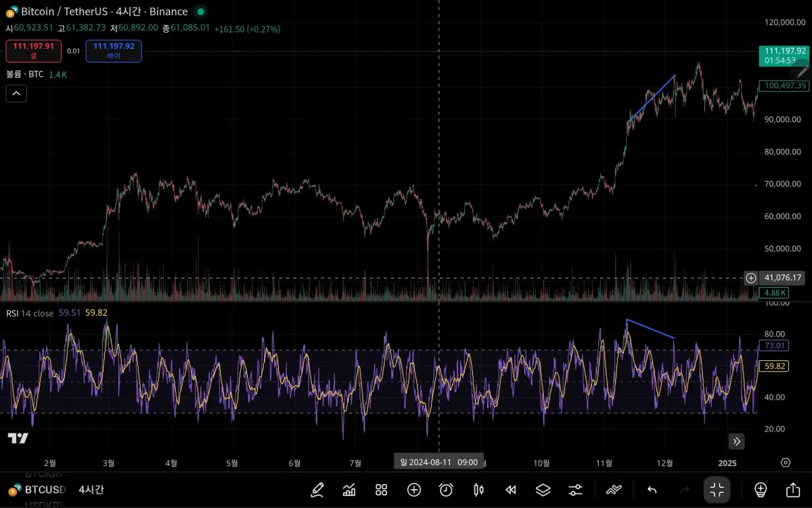812x508 pixels.
Task: Open the indicators panel icon
Action: click(x=349, y=490)
